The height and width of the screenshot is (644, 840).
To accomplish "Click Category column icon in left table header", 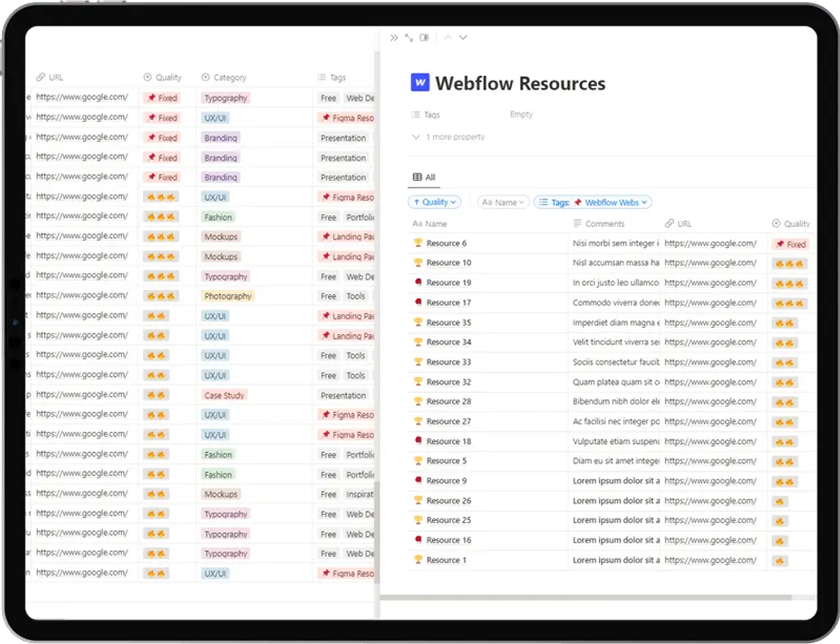I will coord(206,77).
